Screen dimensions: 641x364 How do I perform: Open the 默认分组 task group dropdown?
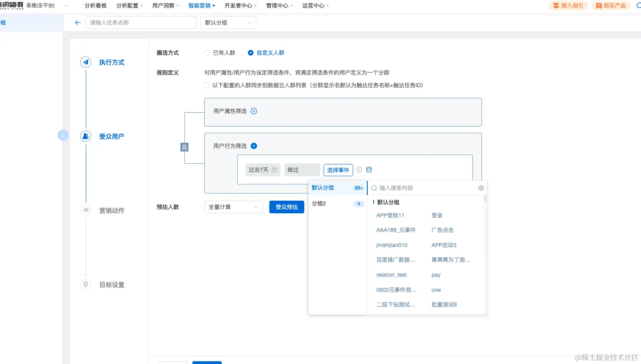coord(228,23)
